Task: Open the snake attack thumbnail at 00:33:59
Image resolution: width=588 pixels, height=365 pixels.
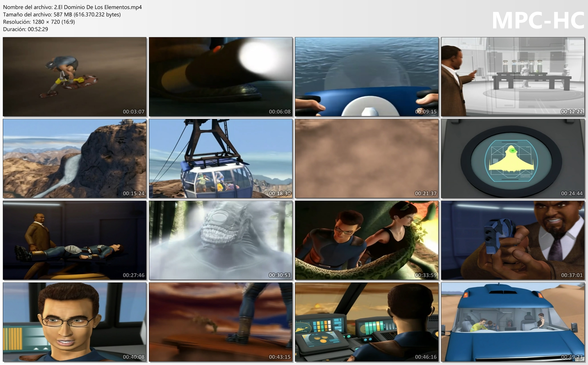Action: 367,240
